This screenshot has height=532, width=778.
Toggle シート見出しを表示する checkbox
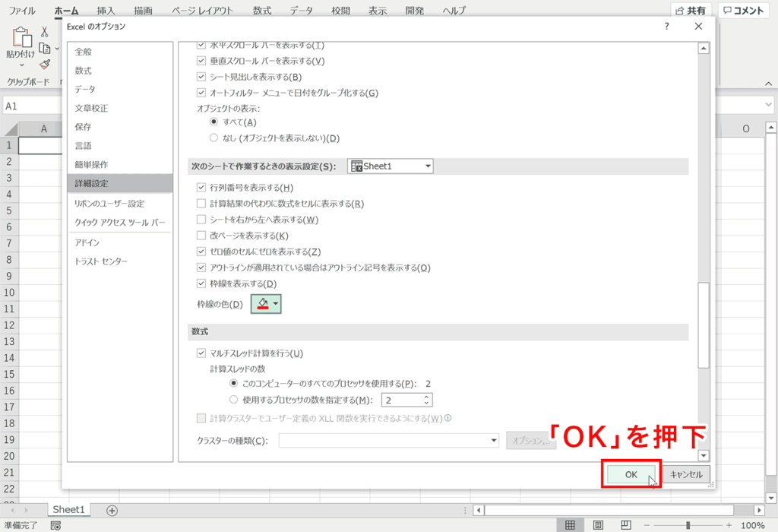pyautogui.click(x=201, y=77)
